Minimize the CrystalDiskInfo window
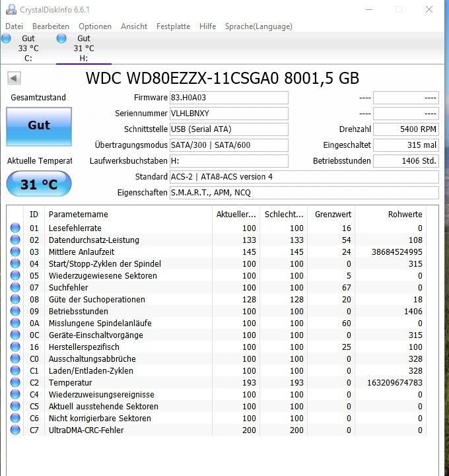The height and width of the screenshot is (476, 449). click(369, 9)
